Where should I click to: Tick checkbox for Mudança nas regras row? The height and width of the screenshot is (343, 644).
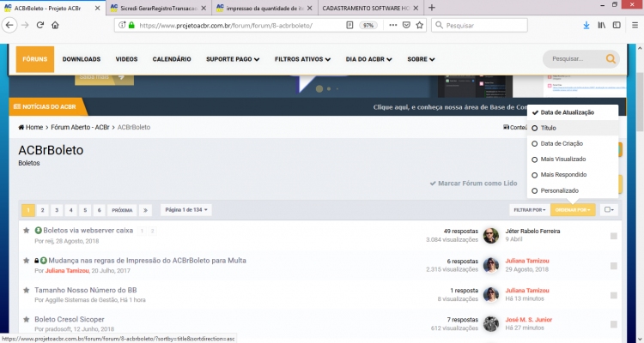click(x=614, y=266)
